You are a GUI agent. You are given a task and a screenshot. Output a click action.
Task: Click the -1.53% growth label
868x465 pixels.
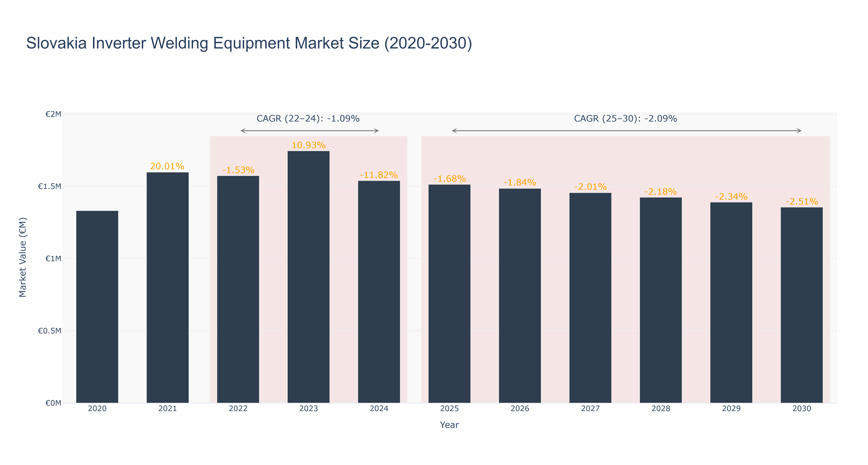238,170
